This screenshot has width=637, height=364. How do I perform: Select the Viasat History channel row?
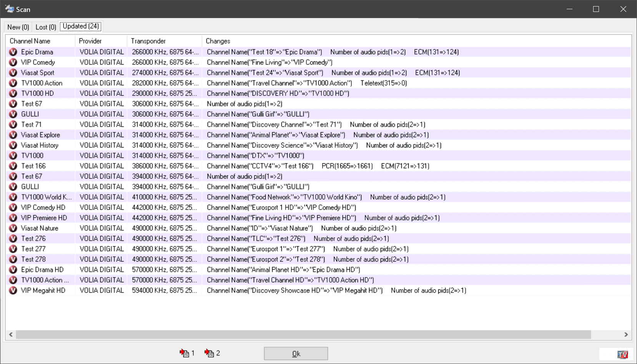(40, 145)
